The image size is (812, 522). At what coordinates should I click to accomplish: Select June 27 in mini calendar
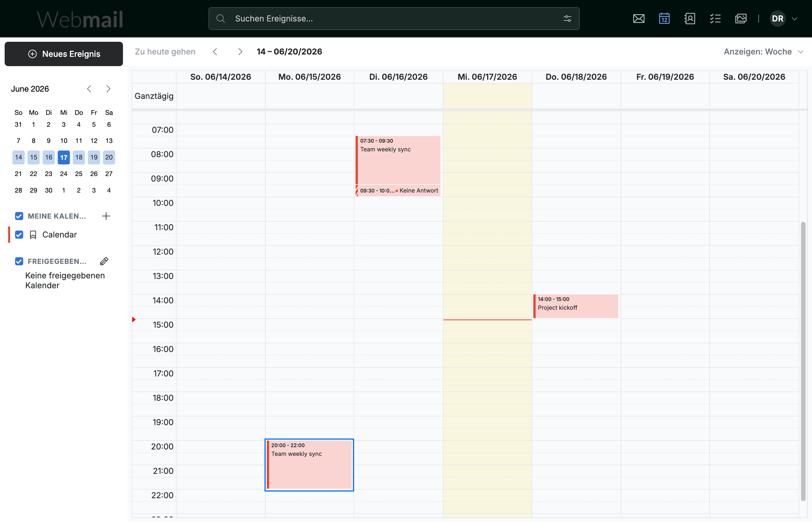click(x=109, y=173)
